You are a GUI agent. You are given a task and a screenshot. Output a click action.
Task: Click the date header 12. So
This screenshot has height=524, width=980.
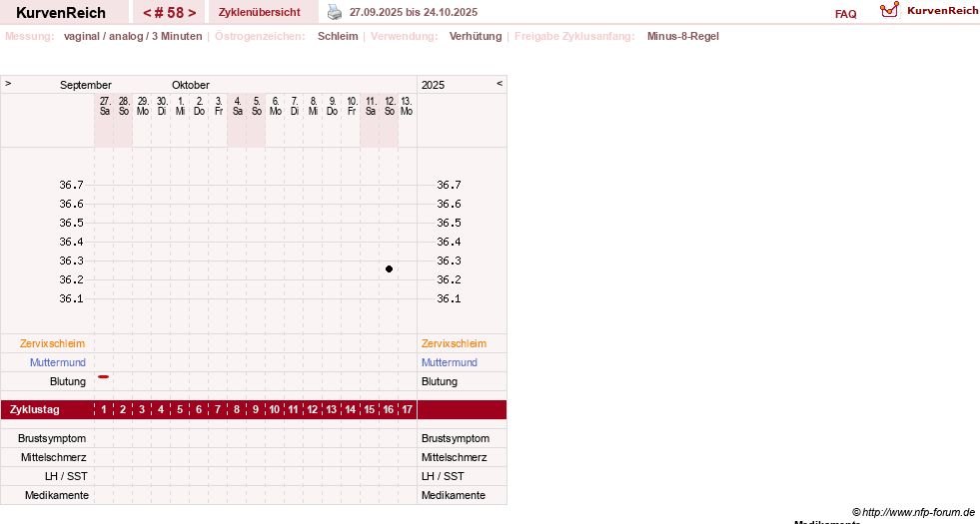pyautogui.click(x=390, y=106)
